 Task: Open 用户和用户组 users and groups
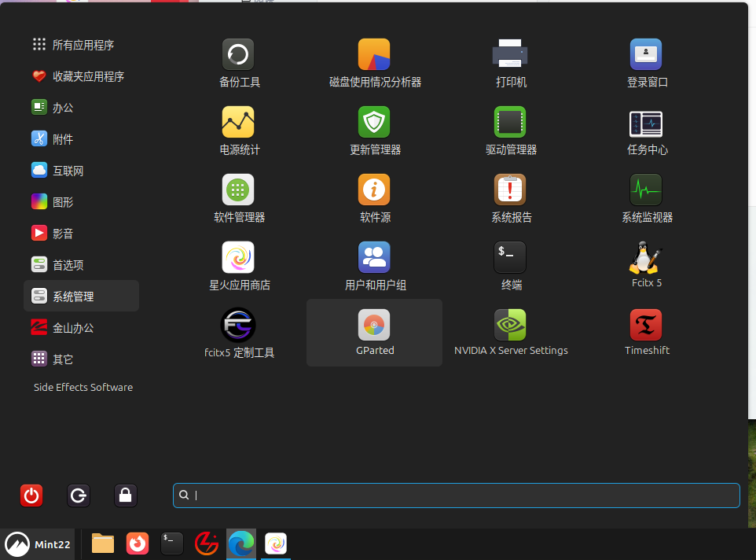tap(375, 266)
